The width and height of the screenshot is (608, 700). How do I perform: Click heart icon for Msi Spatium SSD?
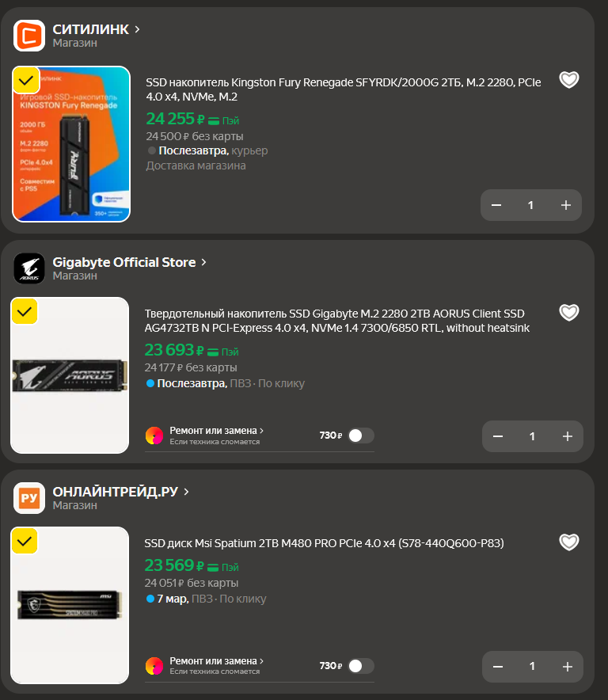tap(568, 542)
